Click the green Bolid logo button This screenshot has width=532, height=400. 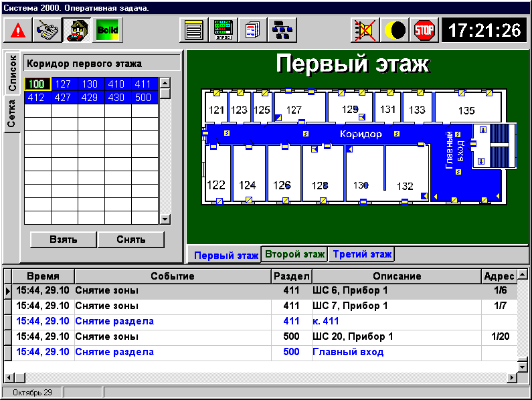click(107, 30)
